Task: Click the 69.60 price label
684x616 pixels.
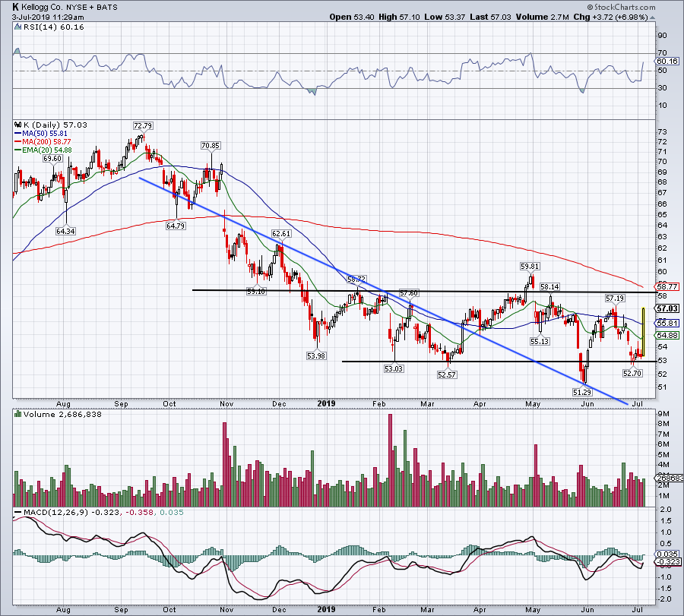Action: pyautogui.click(x=52, y=159)
